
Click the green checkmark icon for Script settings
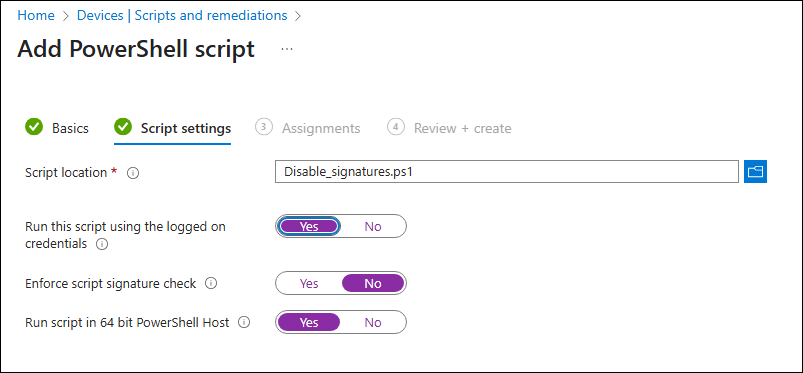point(123,127)
